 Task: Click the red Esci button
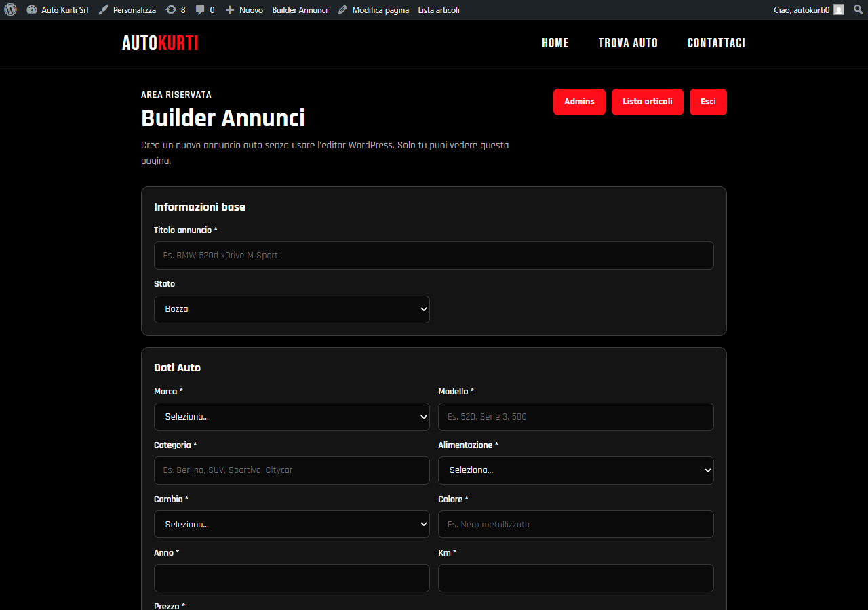tap(708, 102)
